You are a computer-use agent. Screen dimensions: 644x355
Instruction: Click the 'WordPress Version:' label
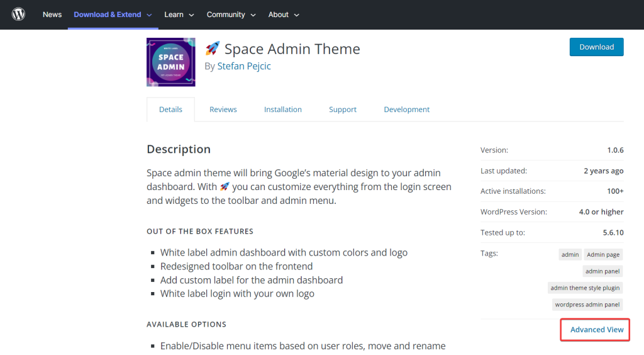pyautogui.click(x=514, y=212)
